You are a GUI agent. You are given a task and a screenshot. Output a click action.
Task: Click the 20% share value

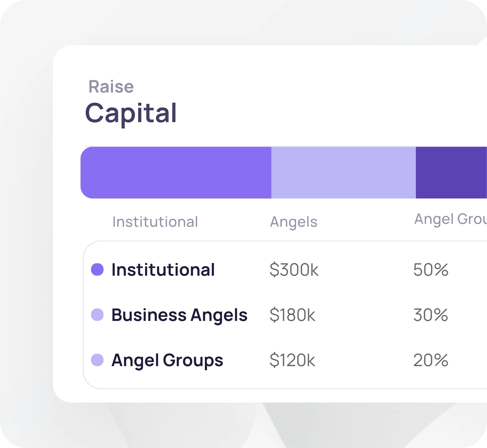[431, 360]
